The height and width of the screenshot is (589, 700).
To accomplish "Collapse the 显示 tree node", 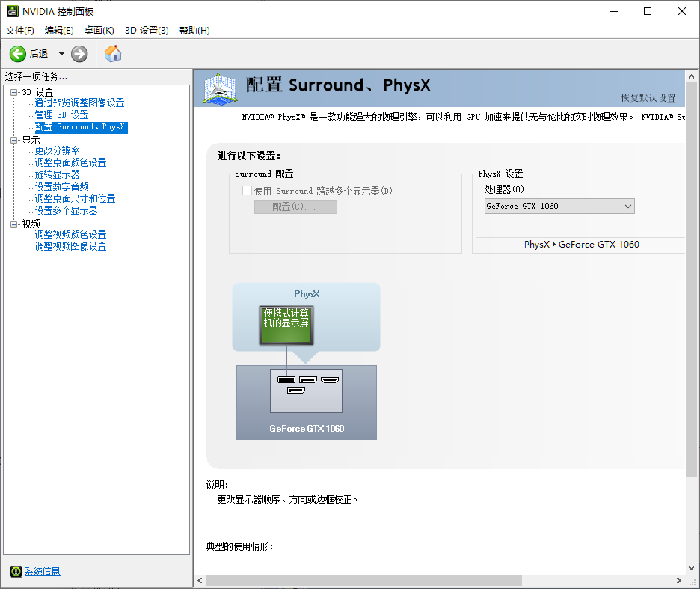I will click(14, 140).
